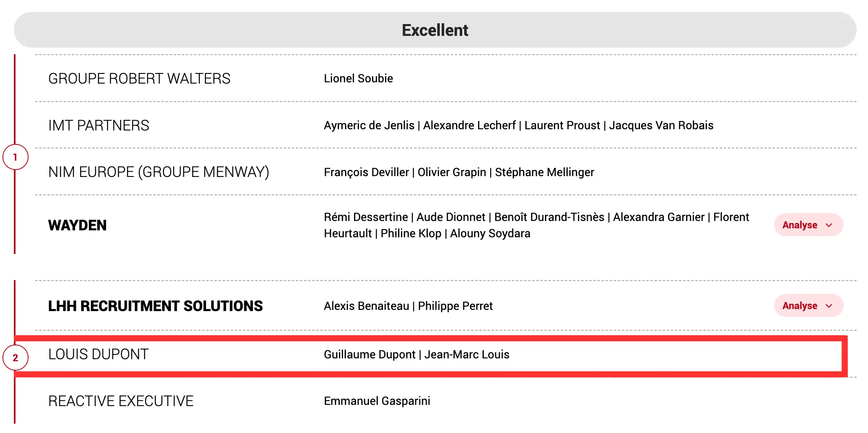
Task: Select Jacques Van Robais in IMT Partners row
Action: click(661, 125)
